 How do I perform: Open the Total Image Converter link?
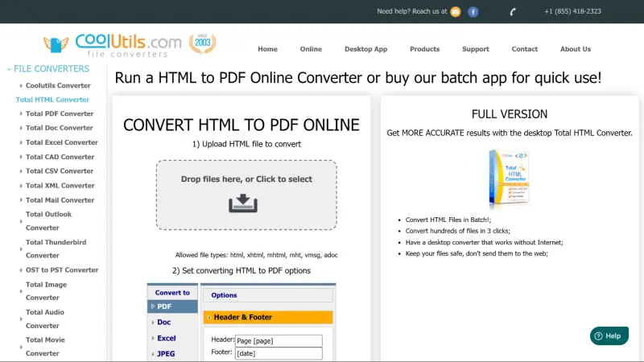pyautogui.click(x=46, y=291)
